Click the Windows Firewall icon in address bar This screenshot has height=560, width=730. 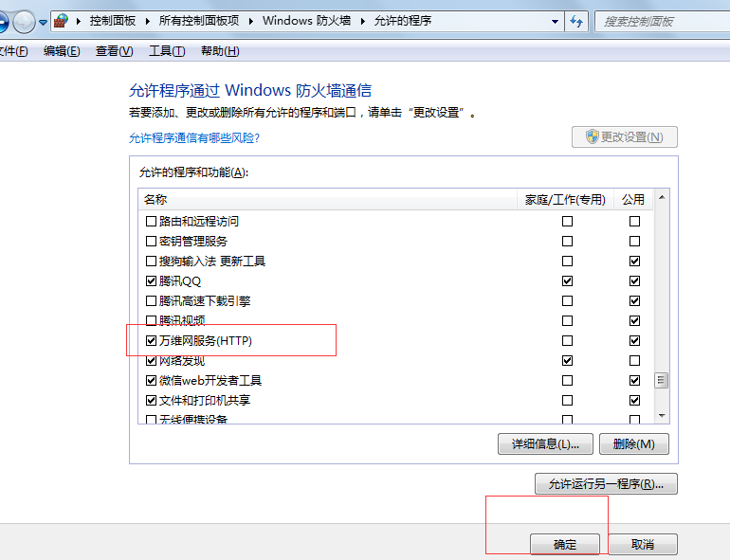pos(62,21)
